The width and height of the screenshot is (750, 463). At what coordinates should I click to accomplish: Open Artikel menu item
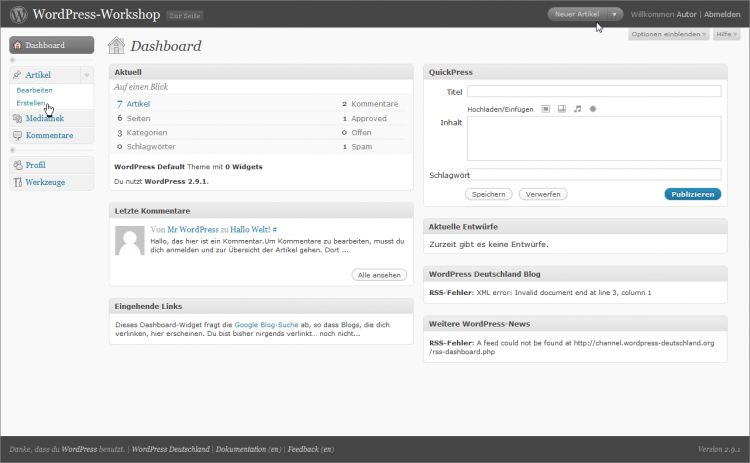(x=38, y=75)
